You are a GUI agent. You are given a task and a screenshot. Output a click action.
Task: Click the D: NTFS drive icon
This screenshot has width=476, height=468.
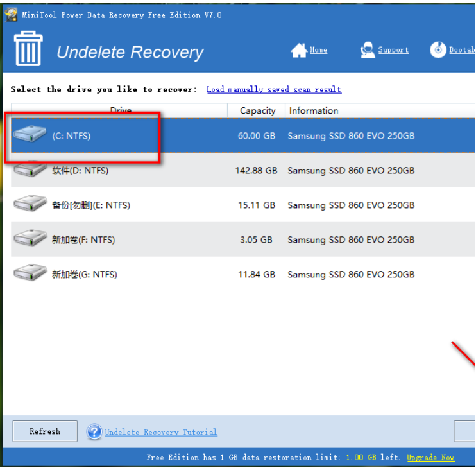pyautogui.click(x=30, y=169)
